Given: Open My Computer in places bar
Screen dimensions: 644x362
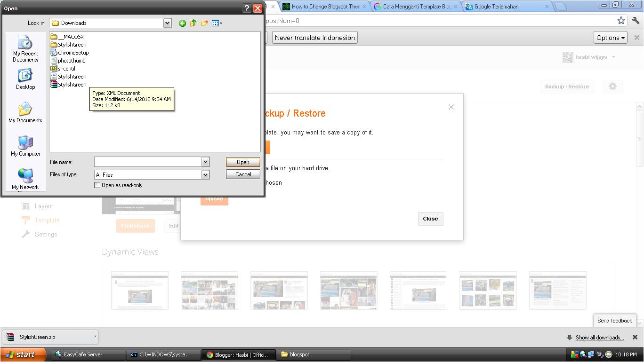Looking at the screenshot, I should [x=25, y=146].
